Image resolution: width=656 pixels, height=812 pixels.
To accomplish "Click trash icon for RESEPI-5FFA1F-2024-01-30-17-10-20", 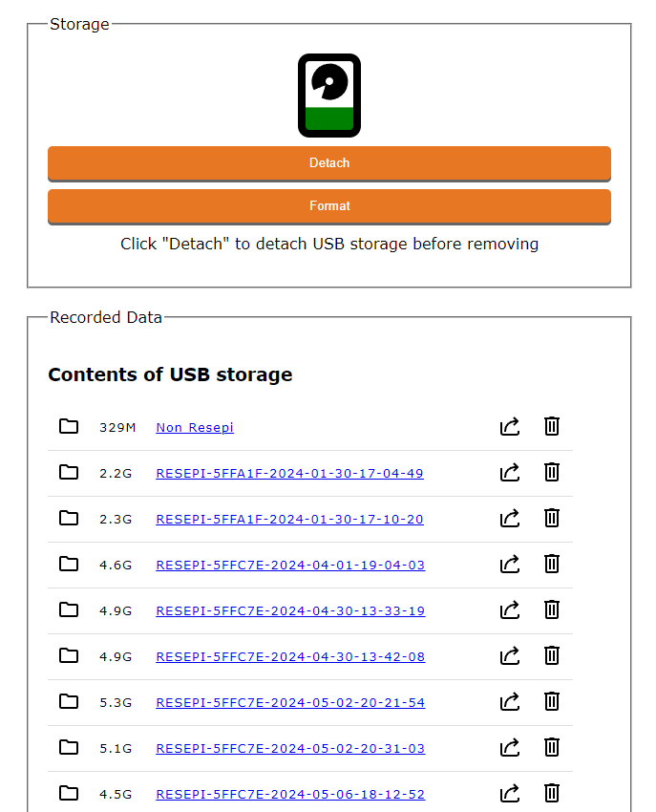I will (551, 518).
